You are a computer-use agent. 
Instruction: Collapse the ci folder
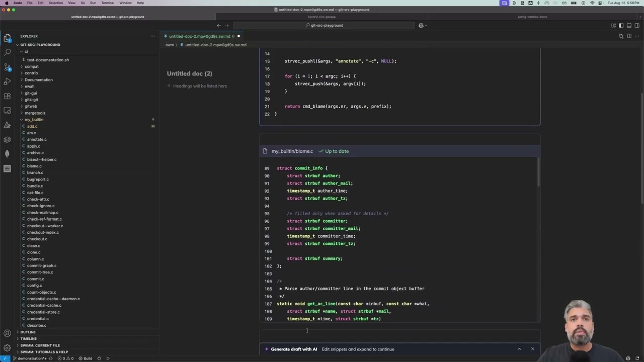coord(26,51)
